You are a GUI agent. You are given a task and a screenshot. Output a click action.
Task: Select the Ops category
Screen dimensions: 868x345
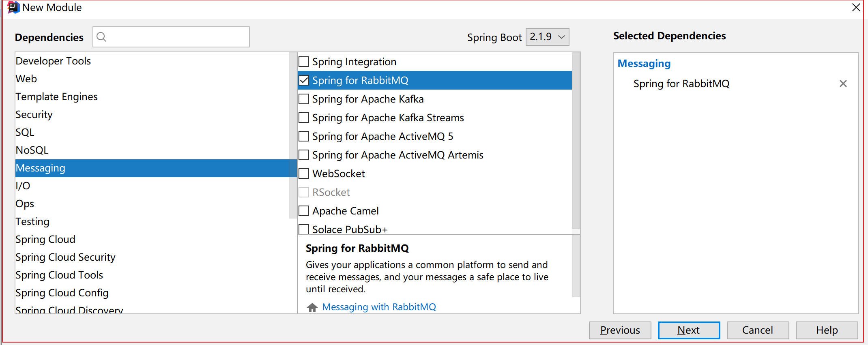(152, 204)
